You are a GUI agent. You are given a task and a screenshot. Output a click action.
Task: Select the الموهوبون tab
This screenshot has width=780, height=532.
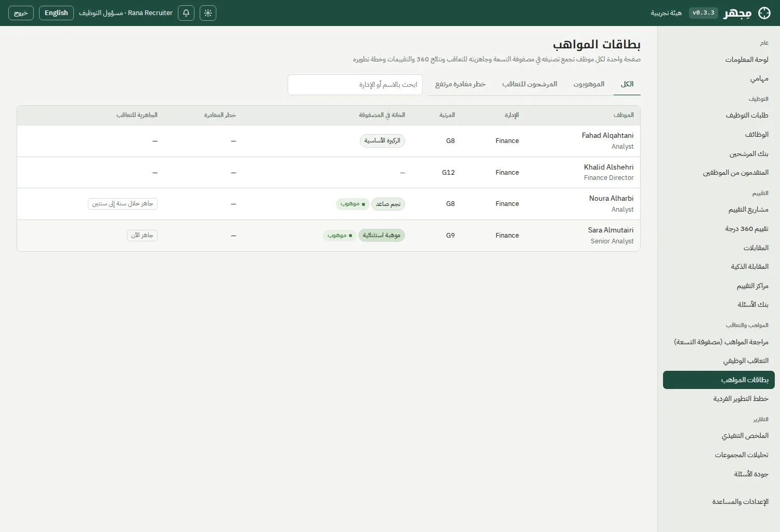[589, 84]
